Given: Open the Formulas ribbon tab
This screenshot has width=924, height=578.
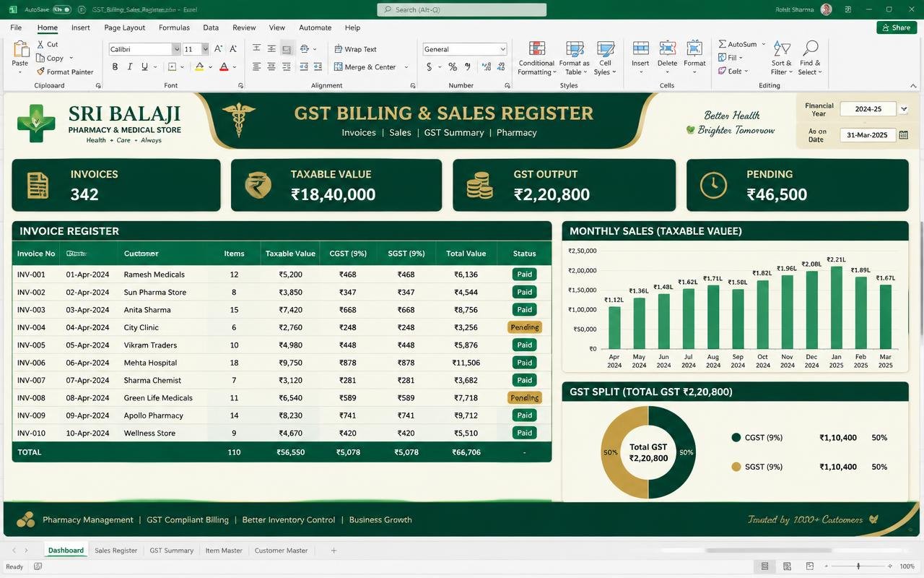Looking at the screenshot, I should 174,27.
